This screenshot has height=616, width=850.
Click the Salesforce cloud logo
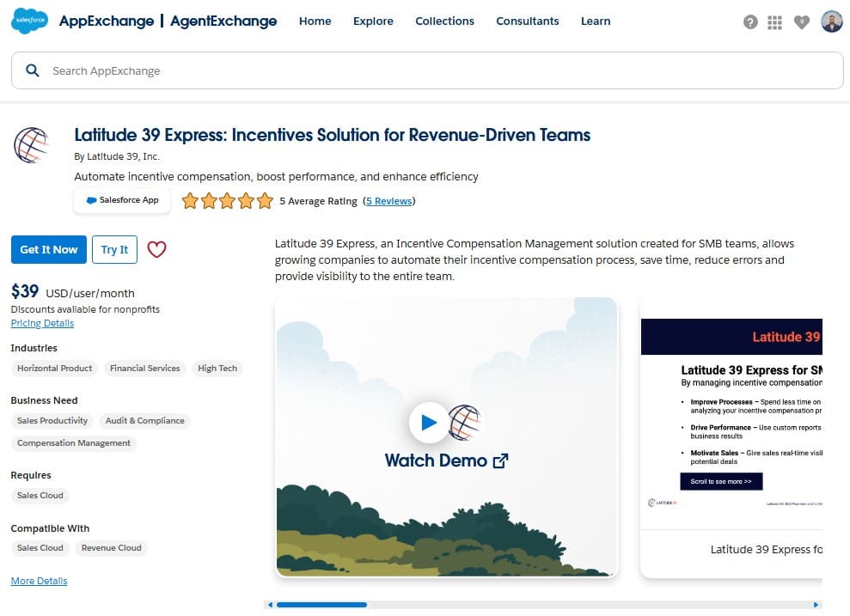point(29,21)
